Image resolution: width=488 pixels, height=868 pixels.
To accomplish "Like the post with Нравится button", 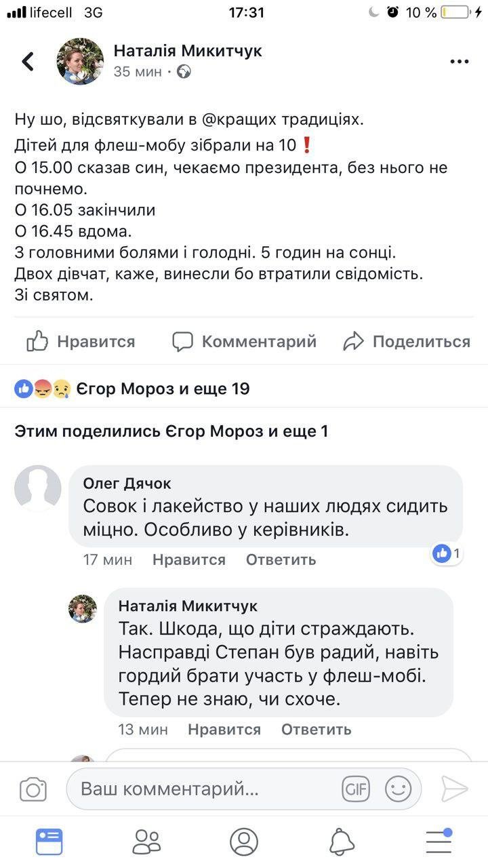I will coord(80,341).
